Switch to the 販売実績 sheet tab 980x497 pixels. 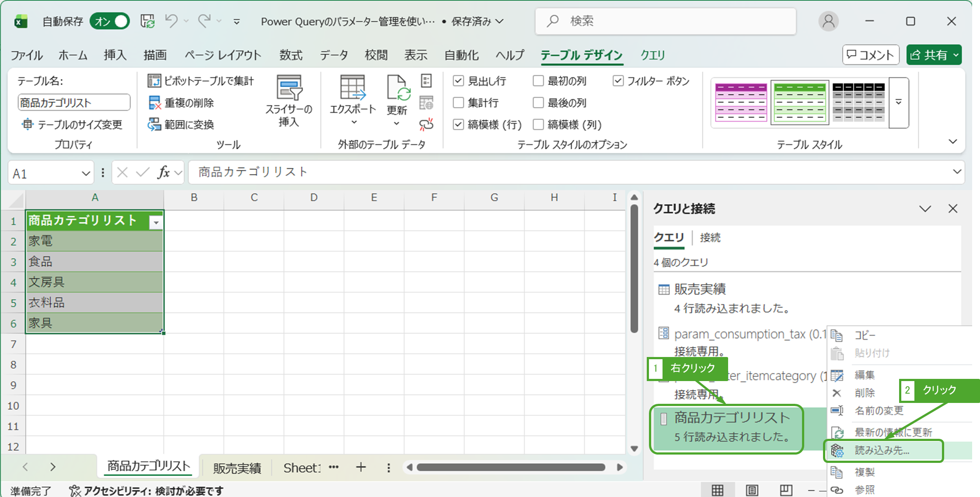pyautogui.click(x=237, y=468)
